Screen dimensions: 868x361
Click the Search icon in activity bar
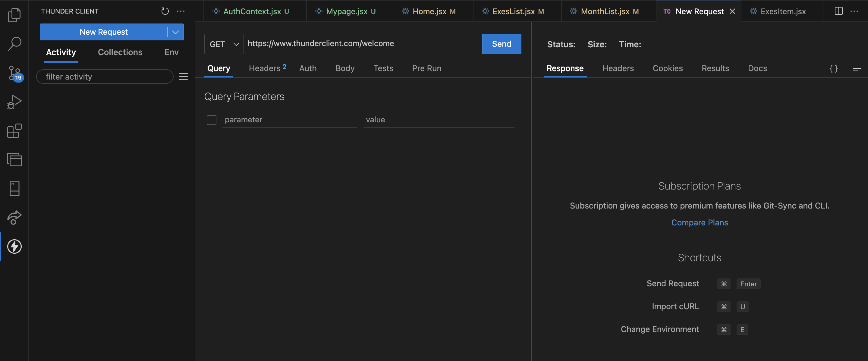[x=14, y=44]
